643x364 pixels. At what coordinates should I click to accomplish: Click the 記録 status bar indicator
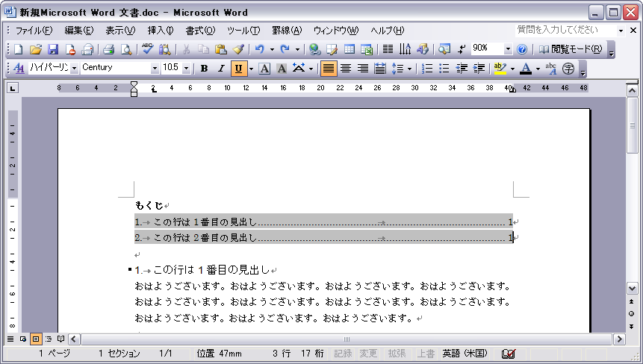(x=343, y=354)
